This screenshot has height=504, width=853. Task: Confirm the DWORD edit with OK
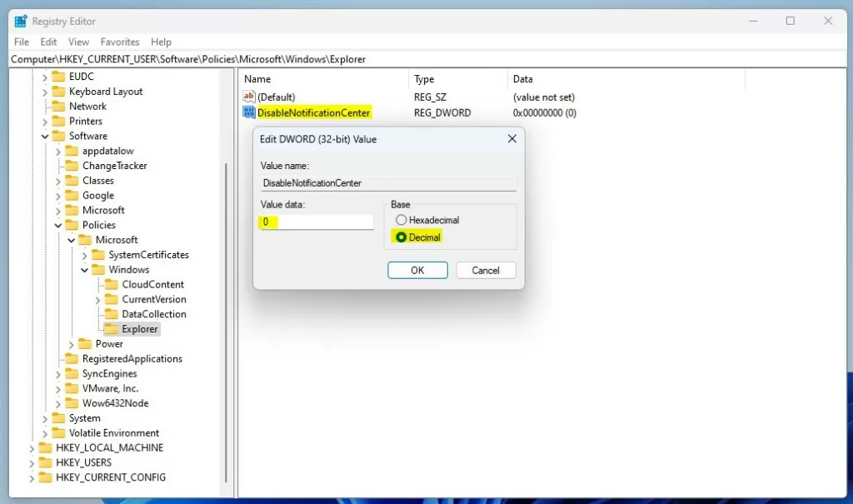pyautogui.click(x=417, y=271)
